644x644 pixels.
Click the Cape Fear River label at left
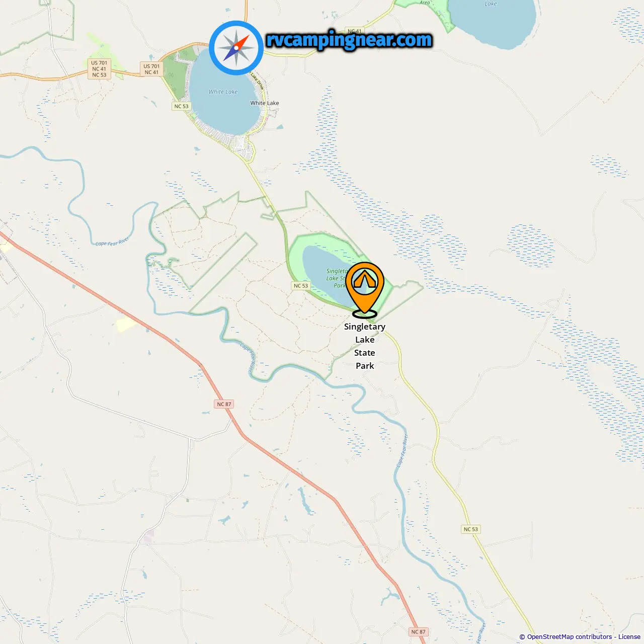click(113, 242)
